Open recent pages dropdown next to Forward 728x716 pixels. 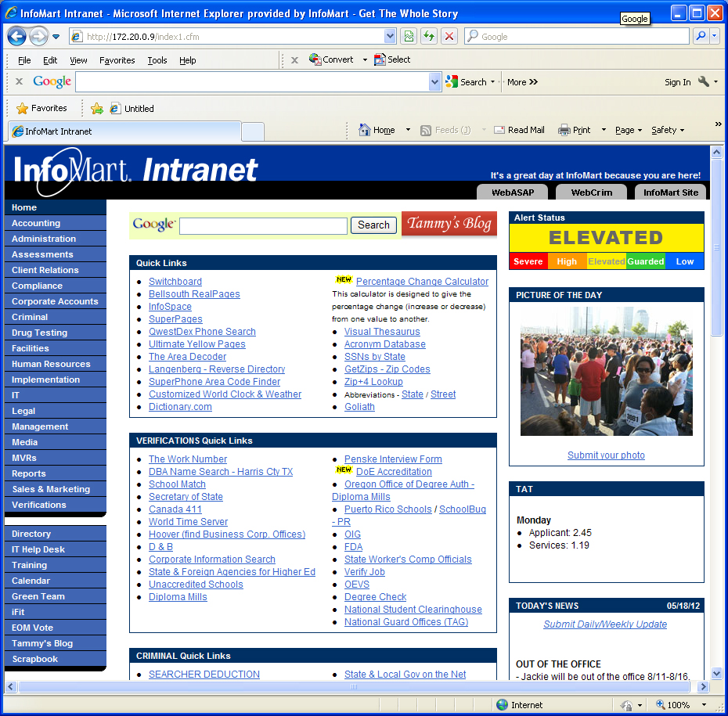(56, 37)
